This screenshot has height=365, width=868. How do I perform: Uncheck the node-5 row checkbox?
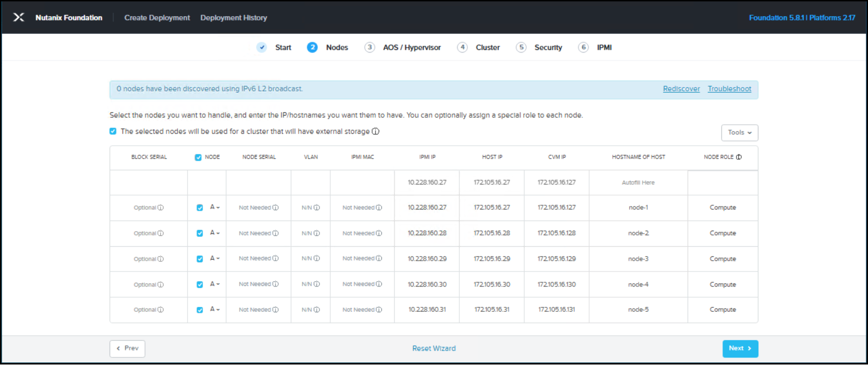pos(200,310)
